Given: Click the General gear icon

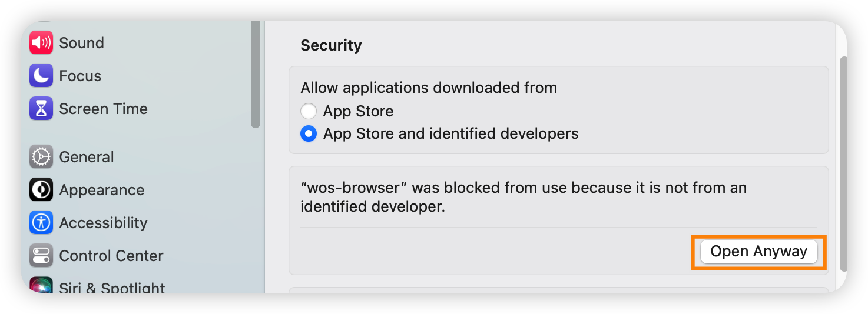Looking at the screenshot, I should click(x=41, y=157).
